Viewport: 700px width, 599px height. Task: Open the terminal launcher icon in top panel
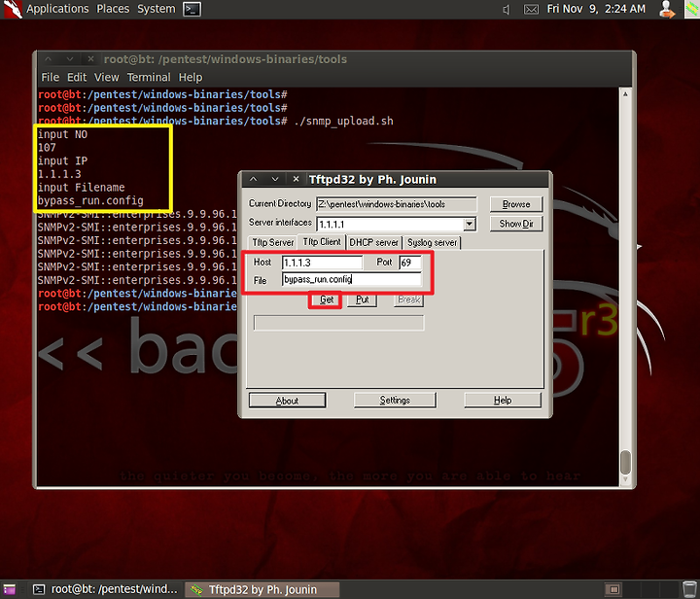pos(192,9)
